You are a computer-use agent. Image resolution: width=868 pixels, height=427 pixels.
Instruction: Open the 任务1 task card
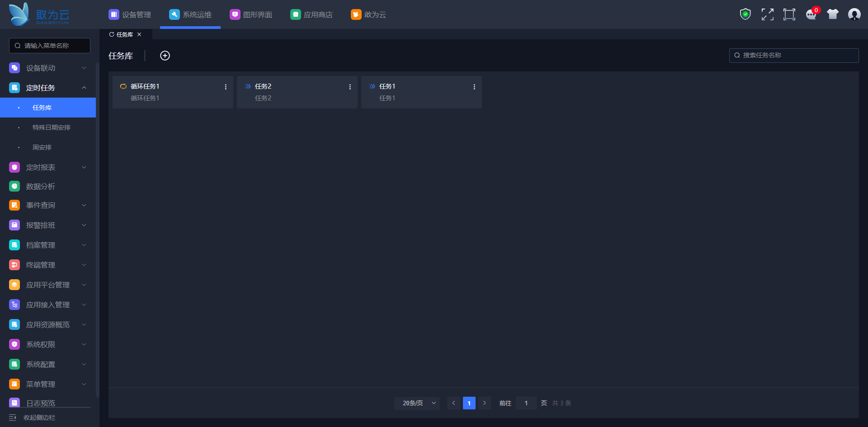click(x=421, y=92)
